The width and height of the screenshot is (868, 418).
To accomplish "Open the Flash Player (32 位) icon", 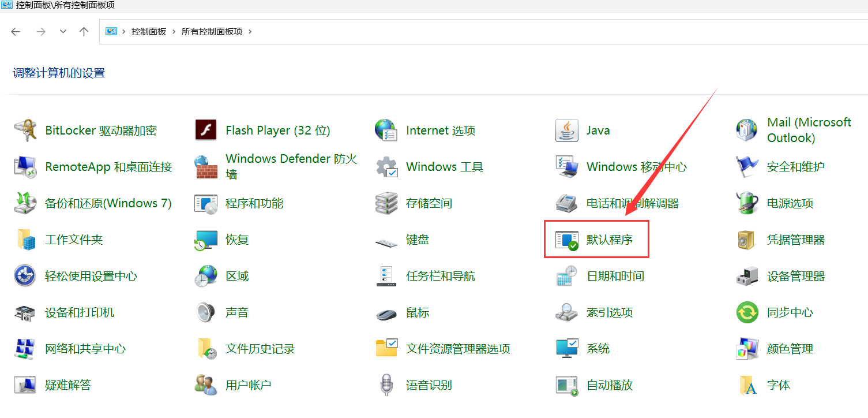I will pos(206,130).
